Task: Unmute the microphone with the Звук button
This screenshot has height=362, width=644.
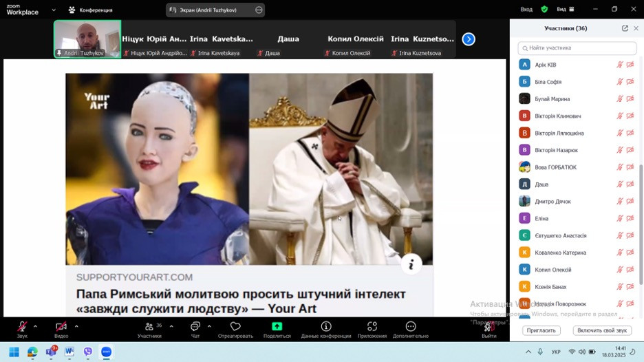Action: pos(22,330)
